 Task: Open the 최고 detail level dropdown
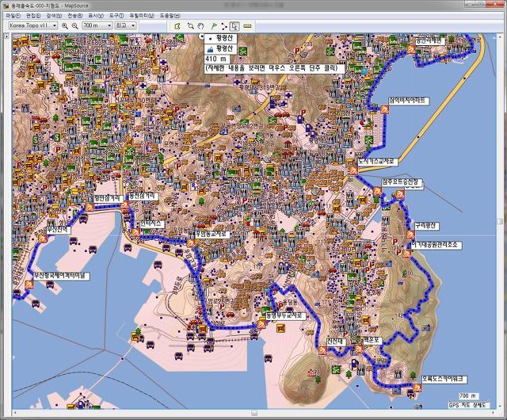pyautogui.click(x=125, y=25)
